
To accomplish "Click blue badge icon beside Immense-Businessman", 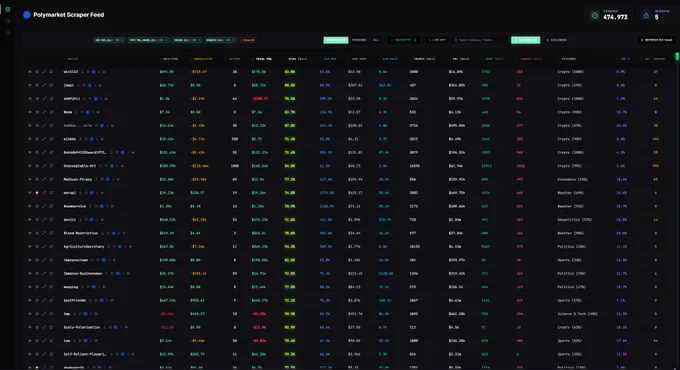I will click(118, 273).
